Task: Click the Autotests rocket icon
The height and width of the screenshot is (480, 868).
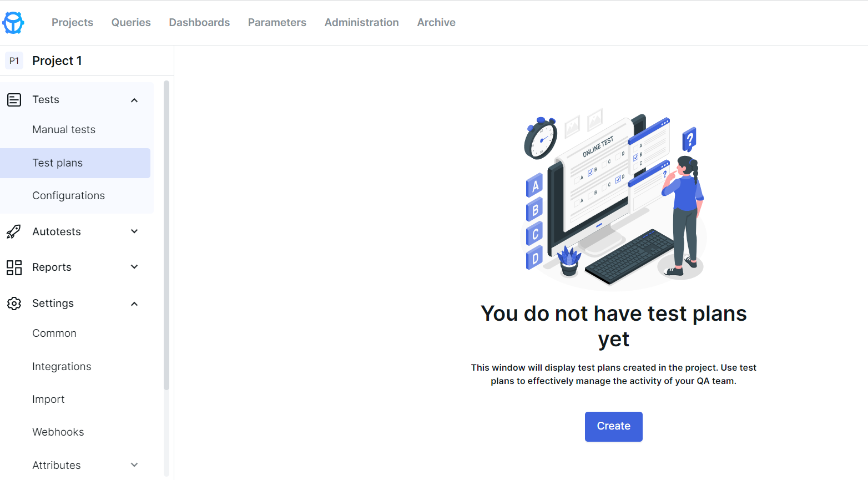Action: [x=14, y=231]
